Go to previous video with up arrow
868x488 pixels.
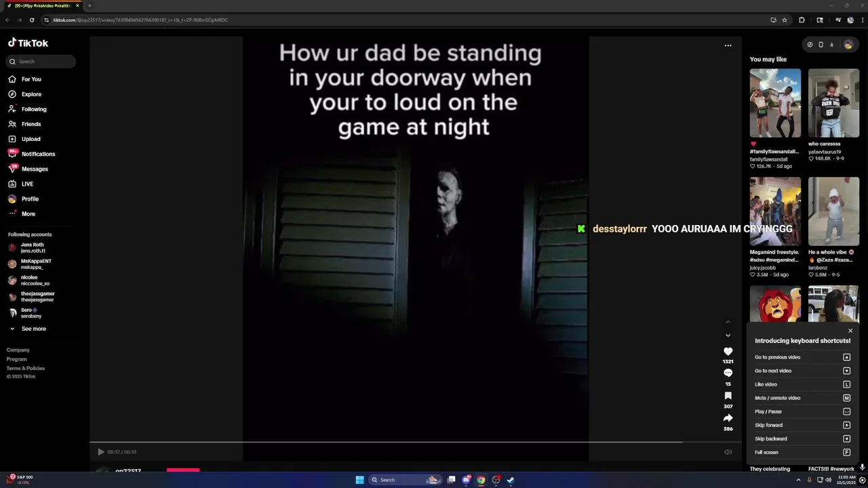728,322
